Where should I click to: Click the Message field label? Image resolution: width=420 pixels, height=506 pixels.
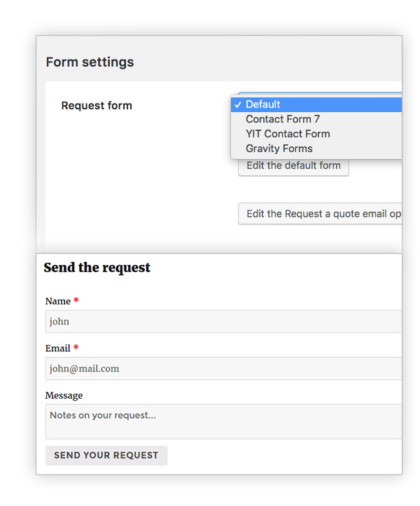[x=64, y=396]
